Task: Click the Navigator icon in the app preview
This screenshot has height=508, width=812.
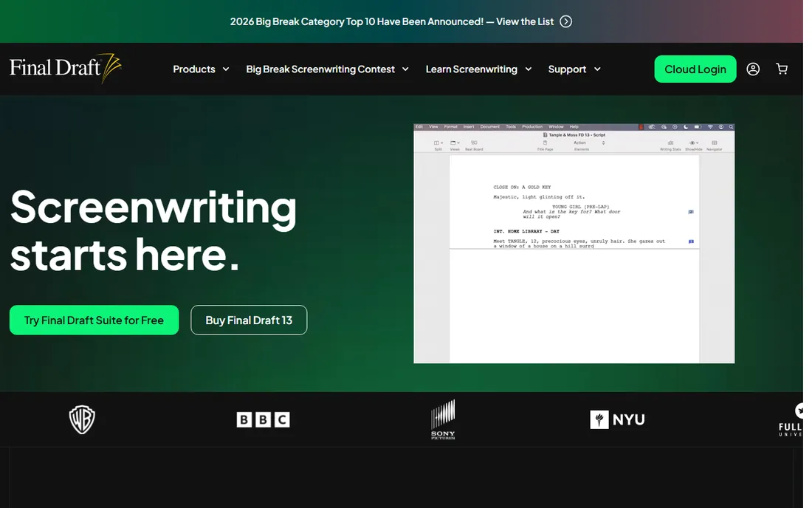Action: click(714, 145)
